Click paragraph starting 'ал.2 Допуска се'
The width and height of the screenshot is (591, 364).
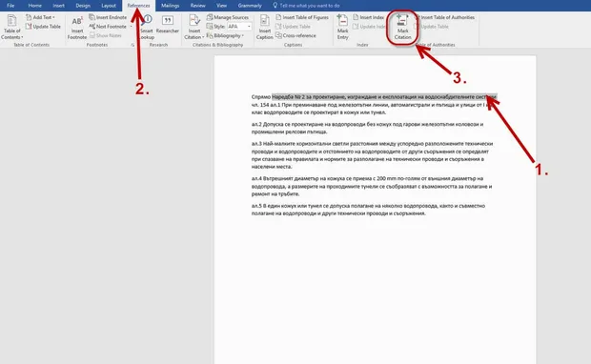(x=368, y=128)
